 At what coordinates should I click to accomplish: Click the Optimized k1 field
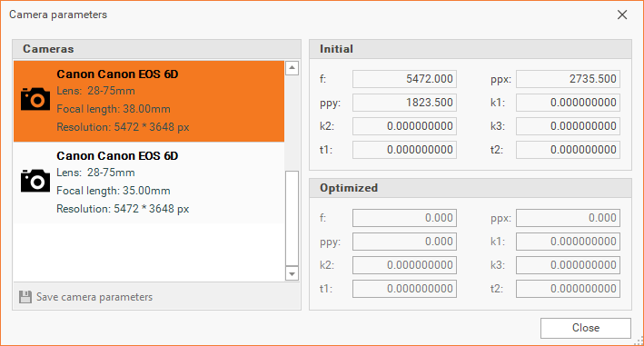(x=568, y=242)
